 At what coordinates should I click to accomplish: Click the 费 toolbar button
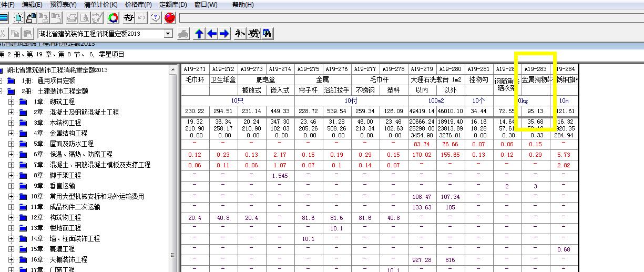coord(254,34)
